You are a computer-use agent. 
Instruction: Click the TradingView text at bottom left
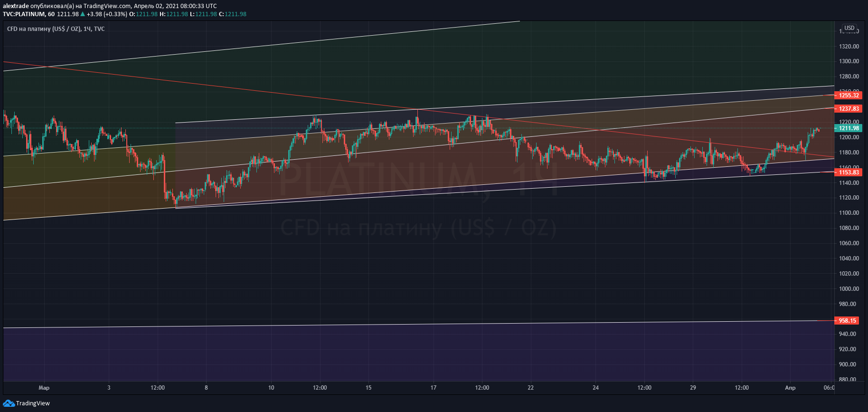click(x=33, y=403)
